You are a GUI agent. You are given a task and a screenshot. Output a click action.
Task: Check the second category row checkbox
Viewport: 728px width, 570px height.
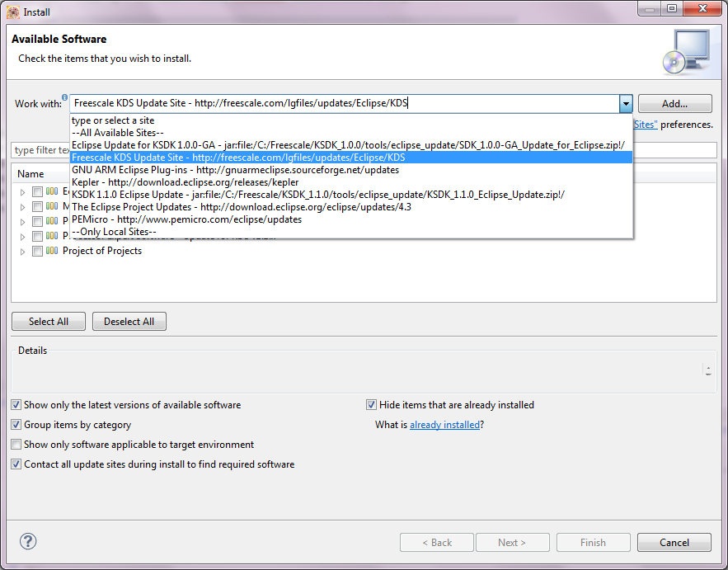(38, 206)
